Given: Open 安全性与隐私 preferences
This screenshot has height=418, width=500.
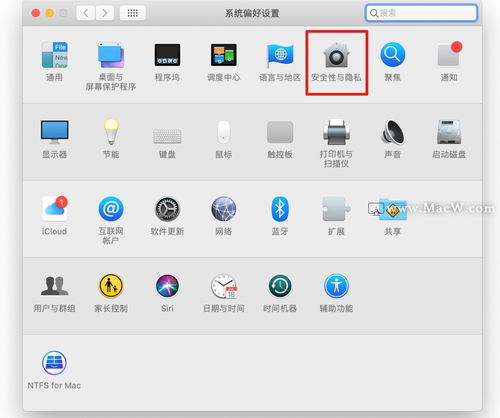Looking at the screenshot, I should 336,63.
